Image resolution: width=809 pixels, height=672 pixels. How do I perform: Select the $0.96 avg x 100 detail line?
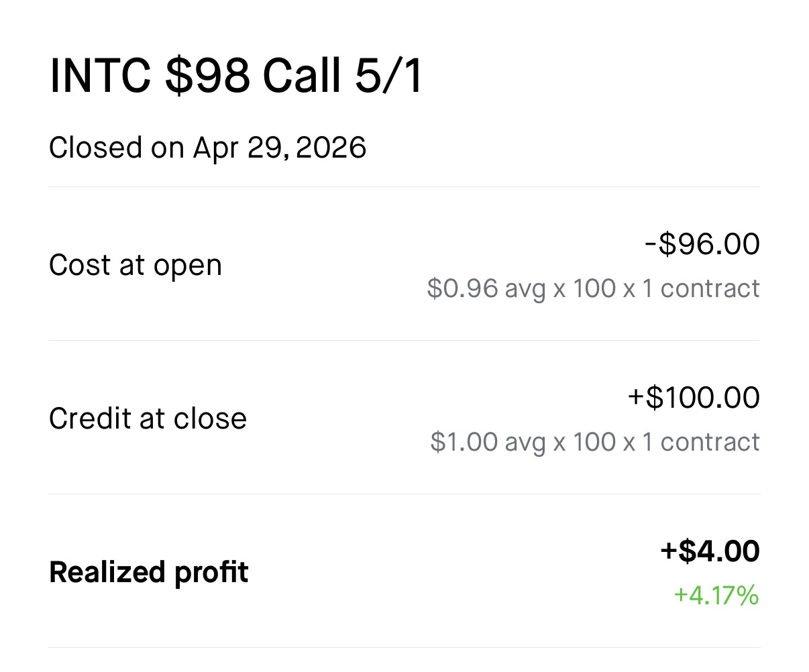pos(593,289)
